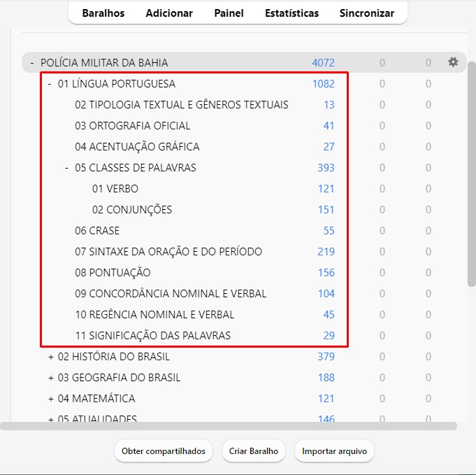Click the count 219 for SINTAXE DA ORAÇÃO

click(326, 251)
